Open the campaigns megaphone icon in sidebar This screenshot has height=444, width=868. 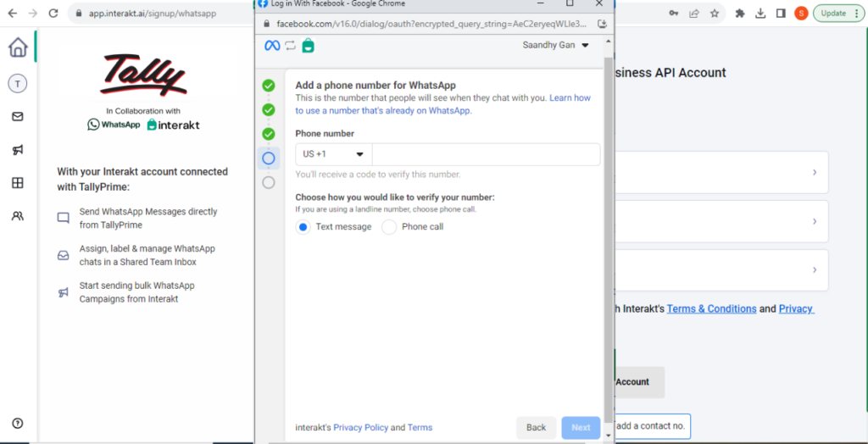(x=18, y=150)
